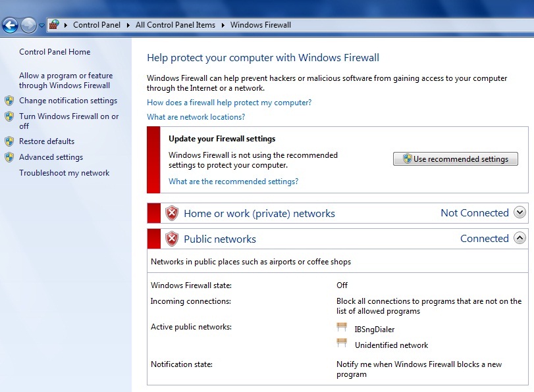Viewport: 534px width, 392px height.
Task: Open How does a firewall help protect link
Action: coord(229,103)
